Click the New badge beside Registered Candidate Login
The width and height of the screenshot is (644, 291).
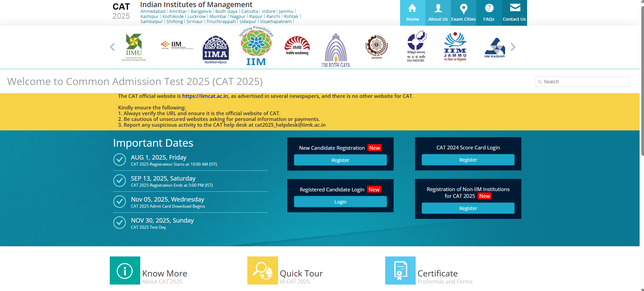374,190
